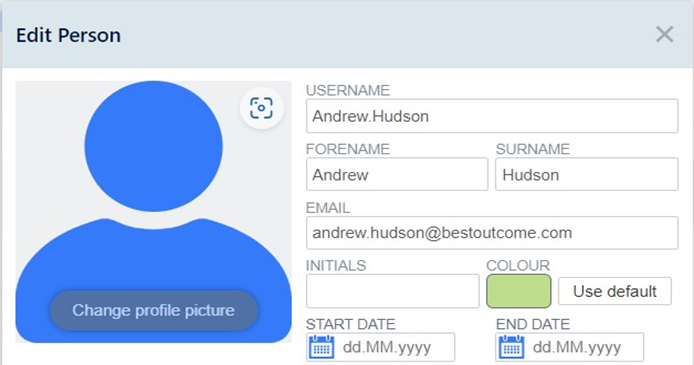
Task: Click the End Date dd.MM.yyyy text box
Action: pos(585,347)
